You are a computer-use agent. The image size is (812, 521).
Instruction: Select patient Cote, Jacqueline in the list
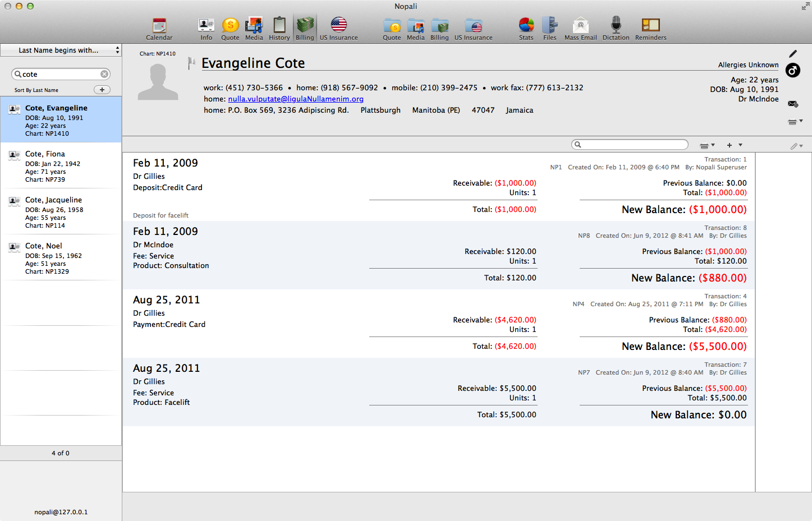point(61,211)
